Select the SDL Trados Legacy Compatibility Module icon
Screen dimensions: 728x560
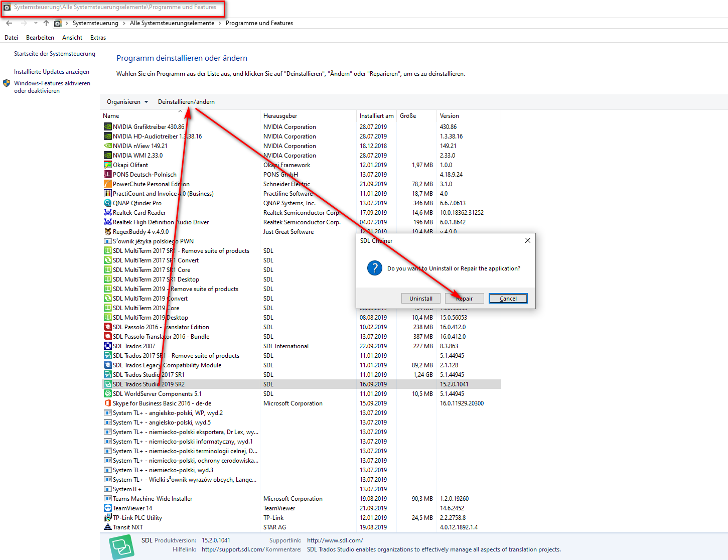pos(107,365)
